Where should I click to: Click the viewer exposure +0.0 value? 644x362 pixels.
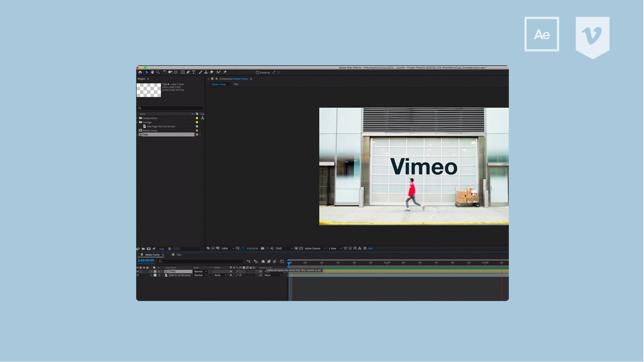pos(370,248)
